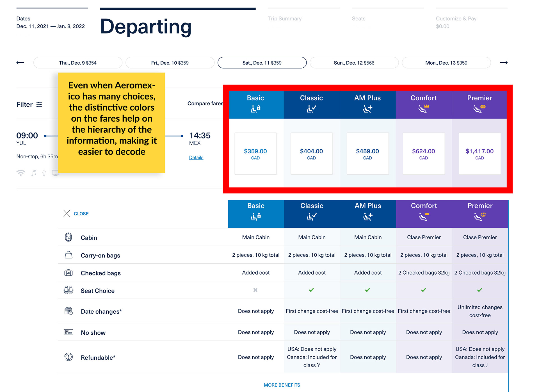This screenshot has width=539, height=392.
Task: Open the flight Details link
Action: click(196, 158)
